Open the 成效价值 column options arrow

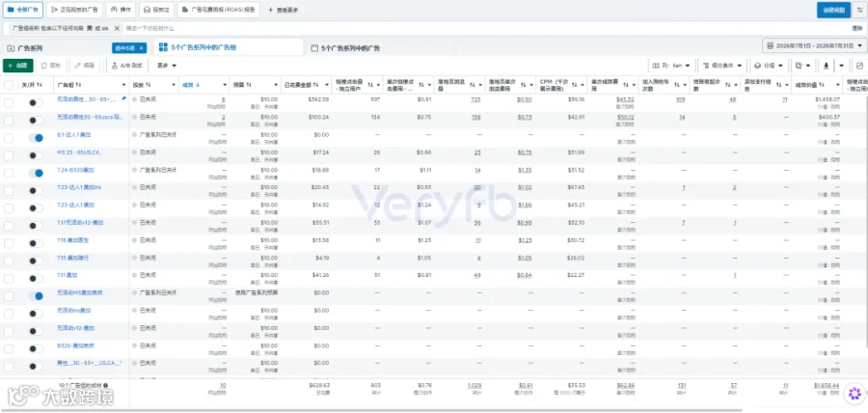coord(836,85)
